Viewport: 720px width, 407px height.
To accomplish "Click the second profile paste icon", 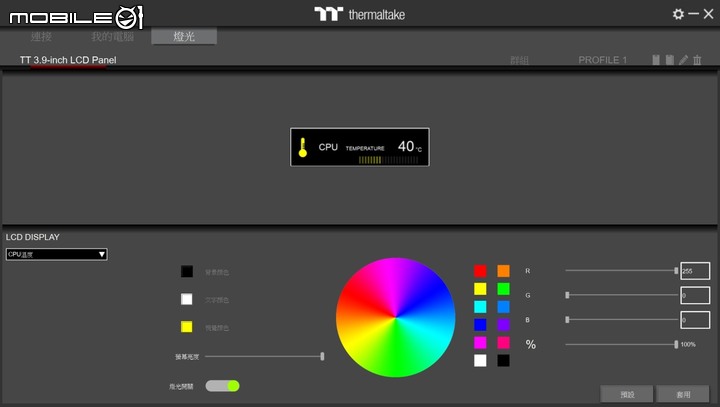I will click(670, 60).
